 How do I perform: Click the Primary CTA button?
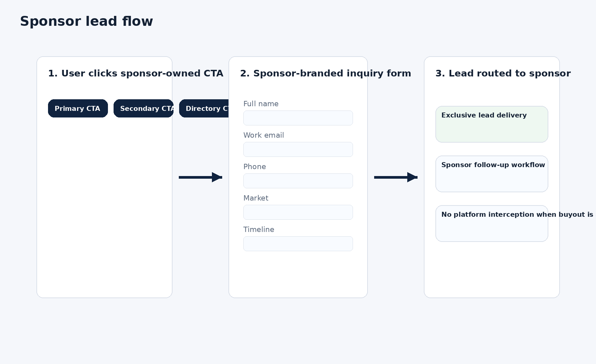pos(77,108)
